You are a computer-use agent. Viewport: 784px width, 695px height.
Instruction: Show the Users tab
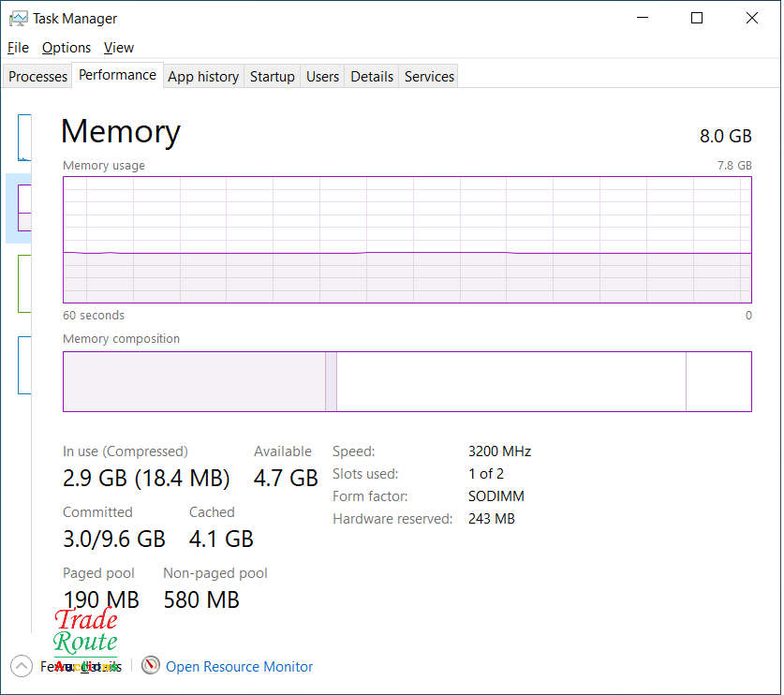322,77
